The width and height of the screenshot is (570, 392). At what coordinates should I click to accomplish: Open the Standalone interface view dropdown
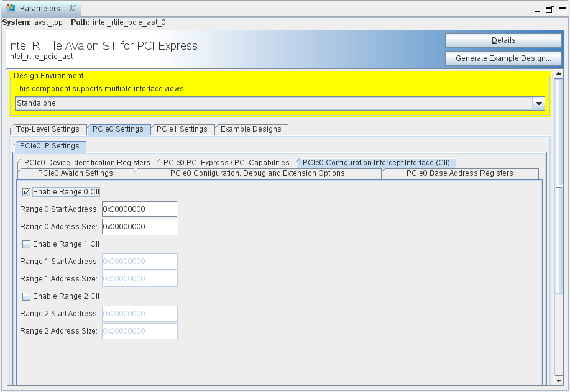539,104
